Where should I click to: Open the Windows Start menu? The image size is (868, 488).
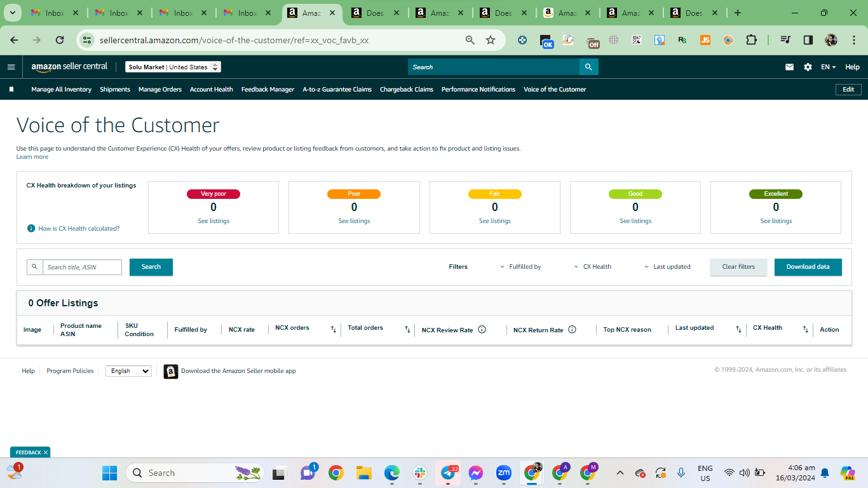pyautogui.click(x=109, y=473)
